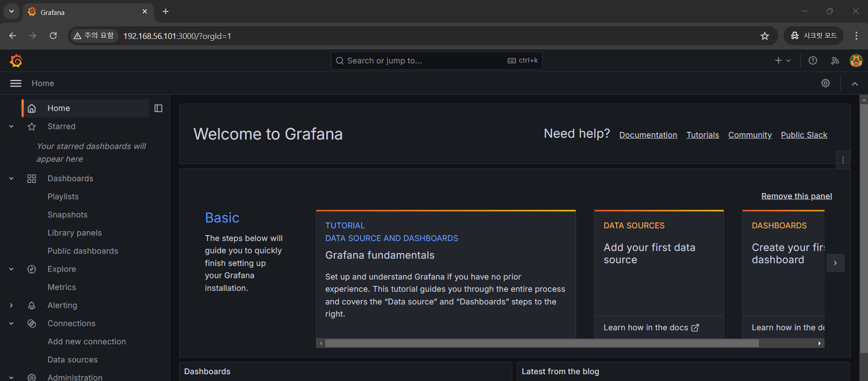Viewport: 868px width, 381px height.
Task: Select Home in the sidebar
Action: click(x=86, y=108)
